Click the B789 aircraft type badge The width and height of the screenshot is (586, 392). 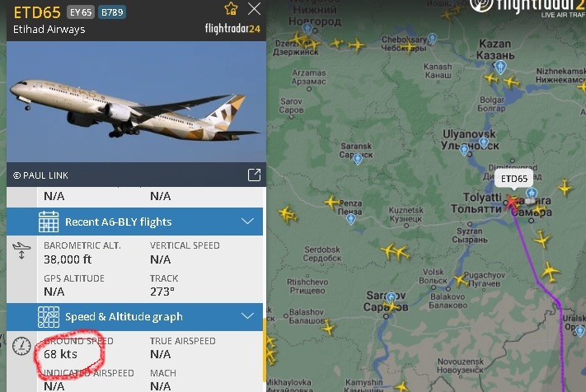point(112,12)
